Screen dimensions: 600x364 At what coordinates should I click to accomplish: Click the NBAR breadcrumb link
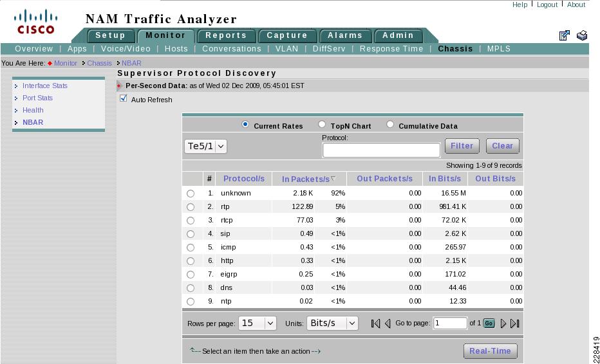(131, 63)
